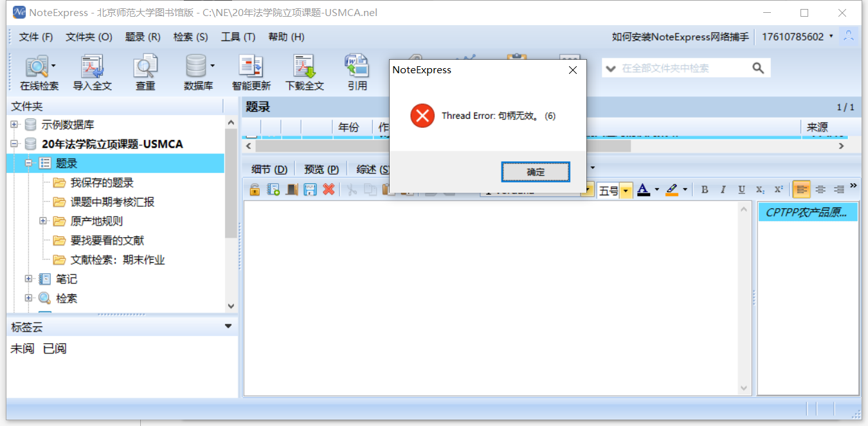Screen dimensions: 868x426
Task: Open highlight color dropdown arrow
Action: tap(685, 190)
